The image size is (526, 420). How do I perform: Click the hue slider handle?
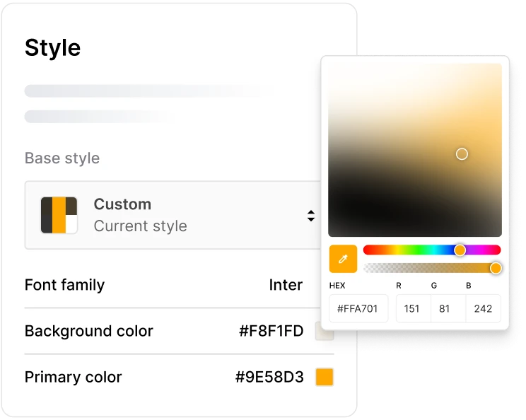click(x=460, y=250)
